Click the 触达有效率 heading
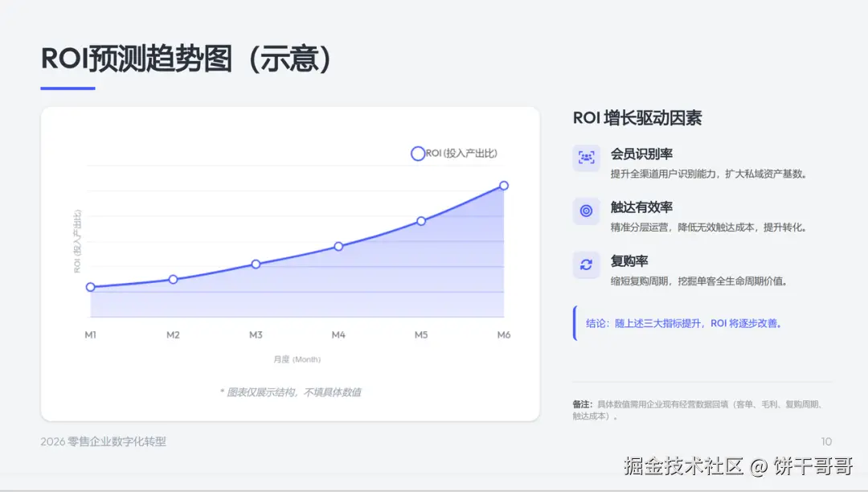The image size is (868, 492). (641, 207)
